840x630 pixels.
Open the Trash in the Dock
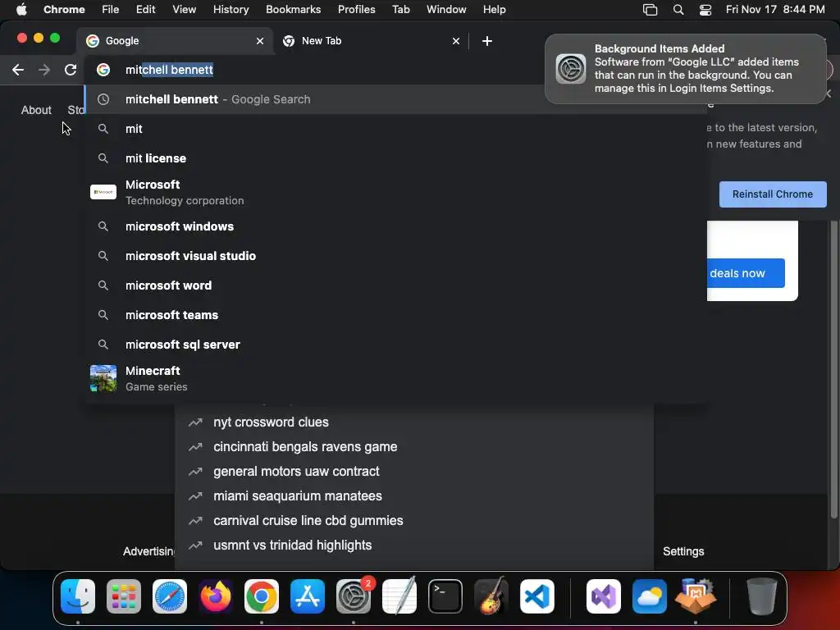(762, 596)
